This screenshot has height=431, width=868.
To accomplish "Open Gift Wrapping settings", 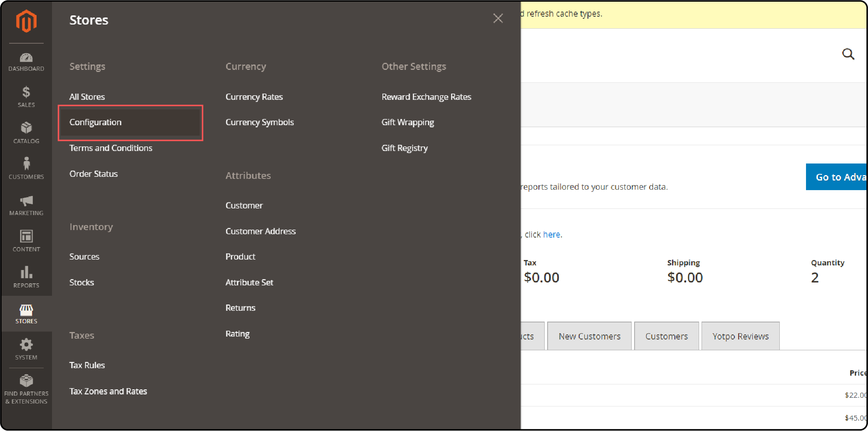I will click(408, 122).
